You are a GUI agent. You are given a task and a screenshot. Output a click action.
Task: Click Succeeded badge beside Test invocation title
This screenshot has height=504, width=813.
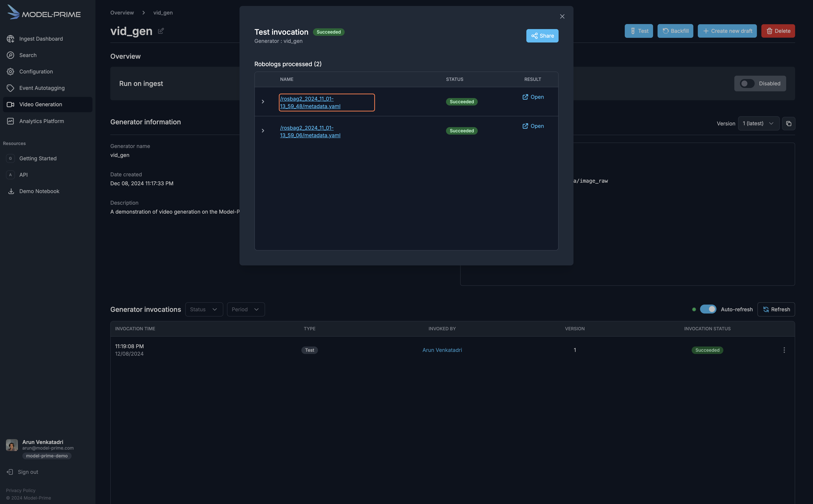tap(328, 32)
